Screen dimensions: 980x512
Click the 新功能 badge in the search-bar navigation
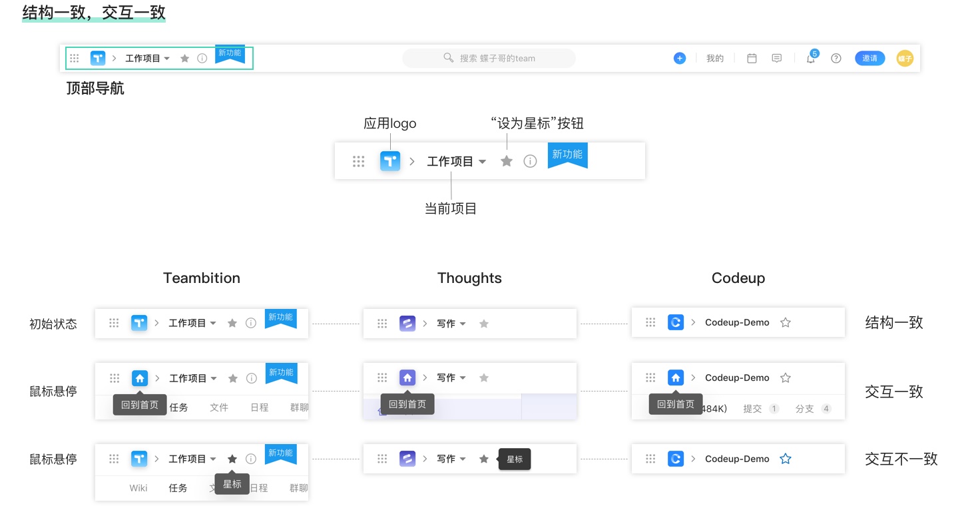[230, 54]
